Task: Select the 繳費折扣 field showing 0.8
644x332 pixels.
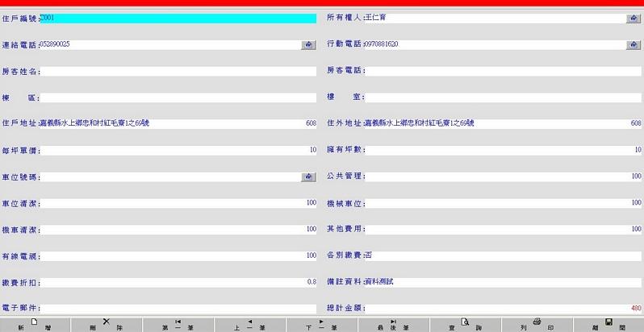Action: [178, 282]
